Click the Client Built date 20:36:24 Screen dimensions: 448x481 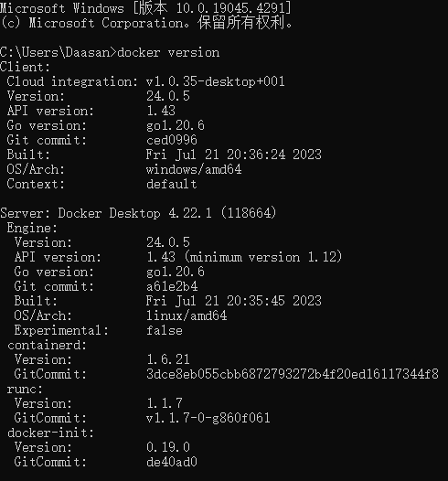tap(256, 155)
